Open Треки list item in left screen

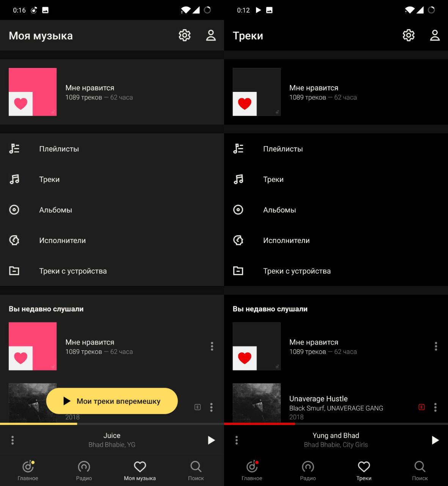[x=112, y=179]
